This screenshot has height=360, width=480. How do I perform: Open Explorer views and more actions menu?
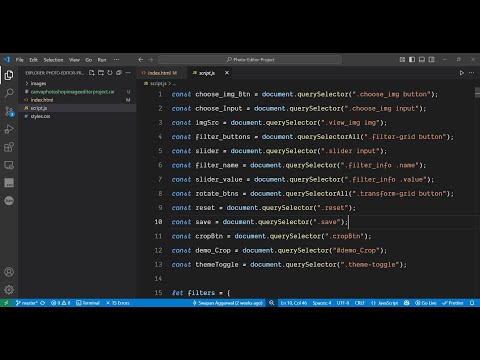tap(128, 73)
